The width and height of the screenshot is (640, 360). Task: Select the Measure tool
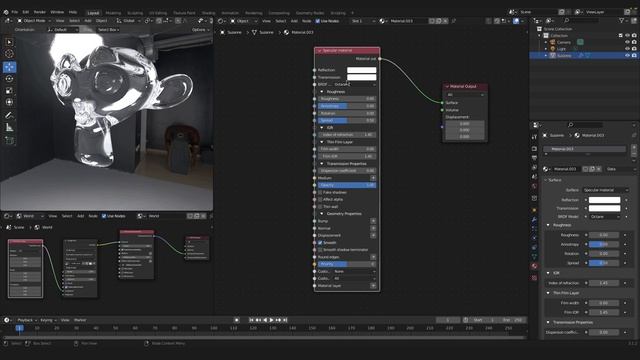coord(9,127)
